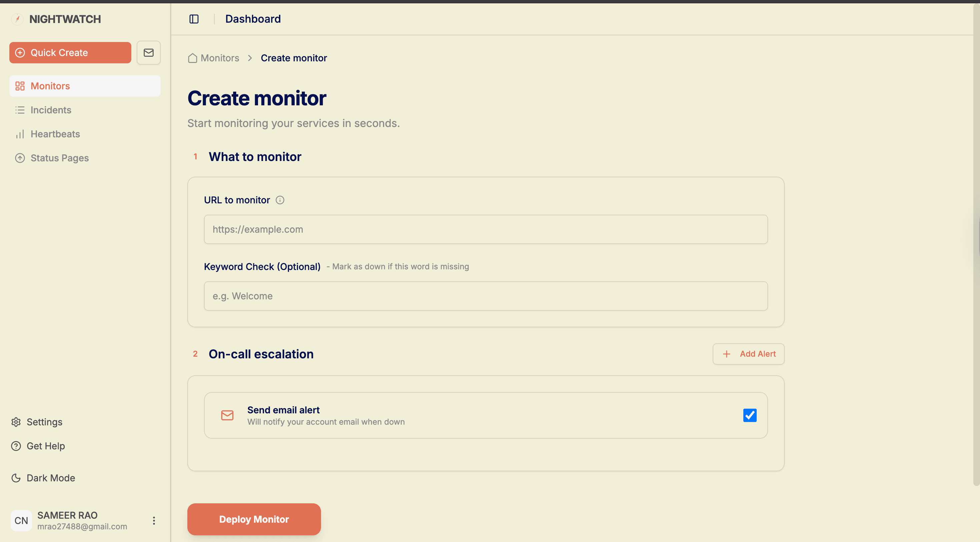This screenshot has height=542, width=980.
Task: Click the info icon next to URL to monitor
Action: tap(280, 200)
